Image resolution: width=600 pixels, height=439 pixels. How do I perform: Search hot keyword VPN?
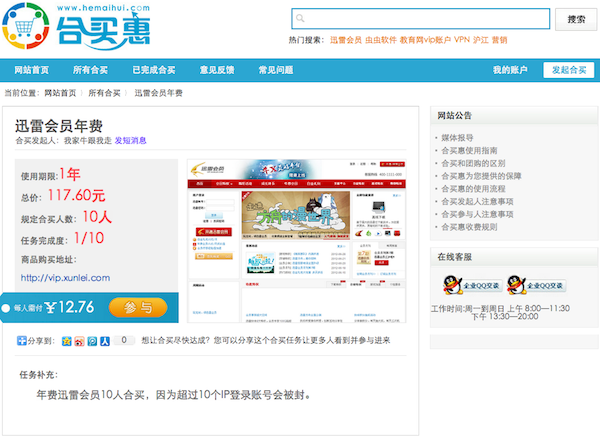(461, 40)
